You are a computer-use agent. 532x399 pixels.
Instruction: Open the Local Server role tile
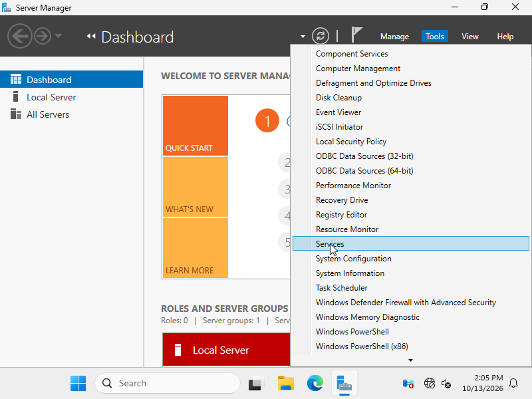click(x=226, y=350)
